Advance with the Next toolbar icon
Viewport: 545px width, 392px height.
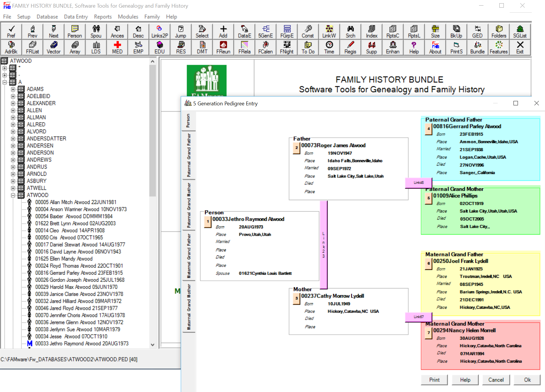pyautogui.click(x=54, y=31)
